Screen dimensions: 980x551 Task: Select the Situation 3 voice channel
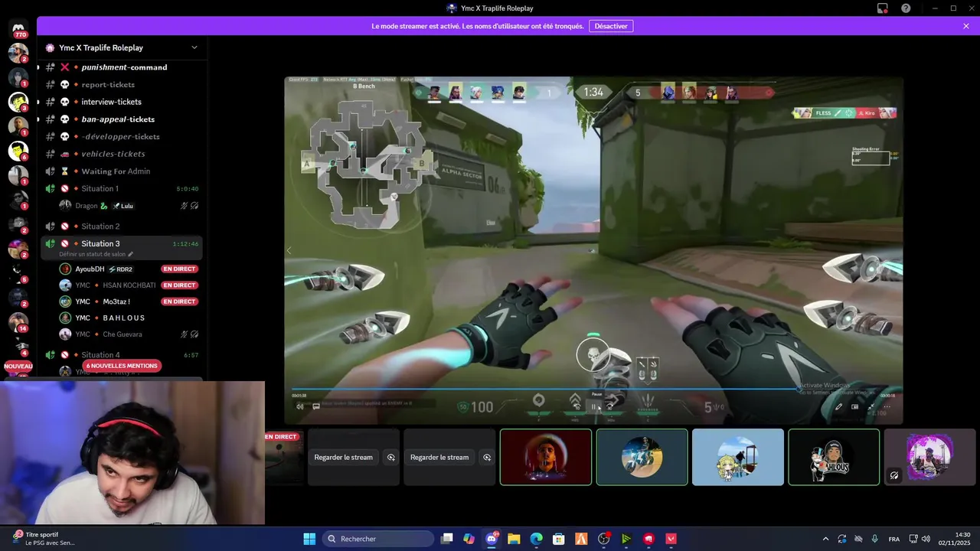(123, 243)
